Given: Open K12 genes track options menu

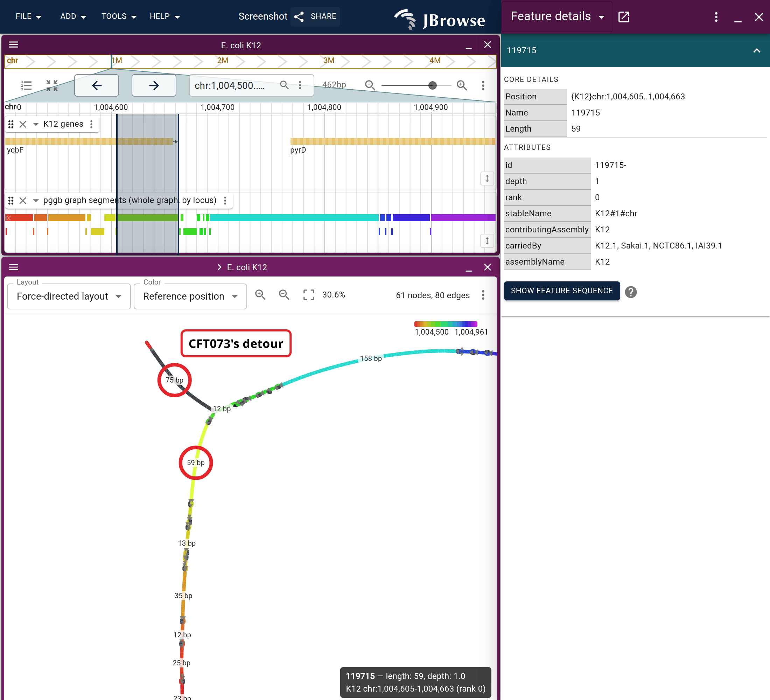Looking at the screenshot, I should click(91, 124).
